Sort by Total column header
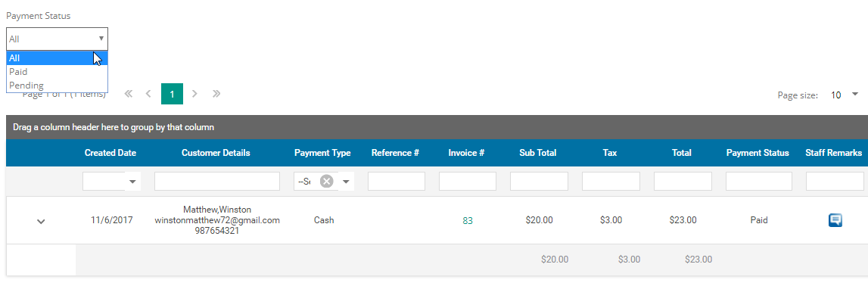 pyautogui.click(x=682, y=153)
